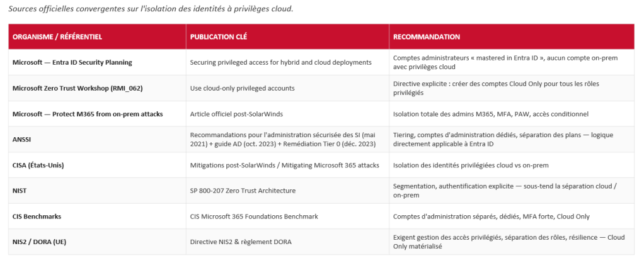
Task: Click the PUBLICATION CLÉ column header
Action: click(219, 37)
